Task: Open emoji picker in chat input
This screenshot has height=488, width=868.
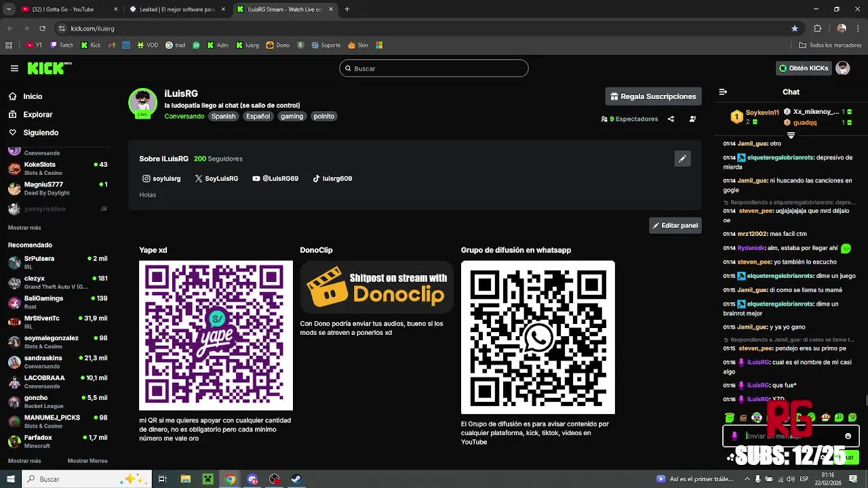Action: tap(848, 436)
